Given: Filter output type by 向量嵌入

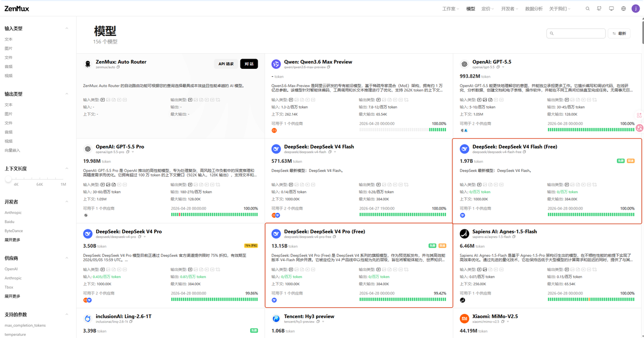Looking at the screenshot, I should pyautogui.click(x=12, y=150).
